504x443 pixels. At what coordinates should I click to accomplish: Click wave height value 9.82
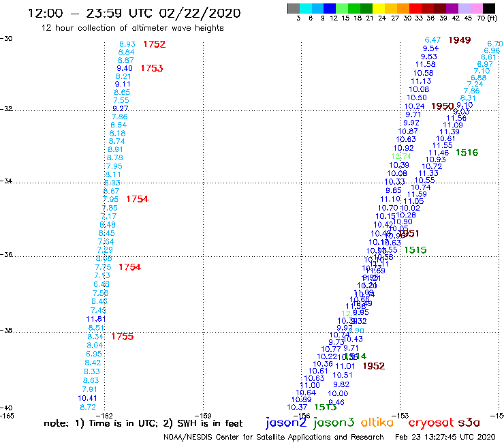coord(341,384)
